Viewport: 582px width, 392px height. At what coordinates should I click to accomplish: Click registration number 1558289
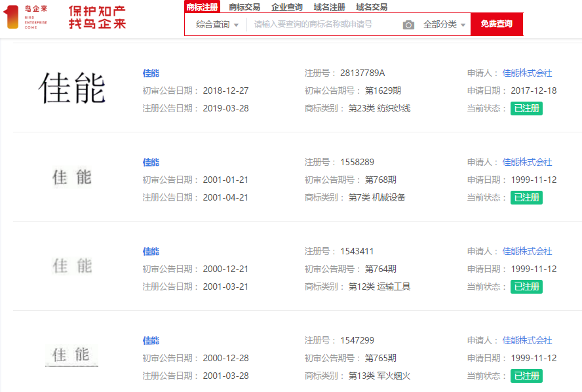(357, 162)
